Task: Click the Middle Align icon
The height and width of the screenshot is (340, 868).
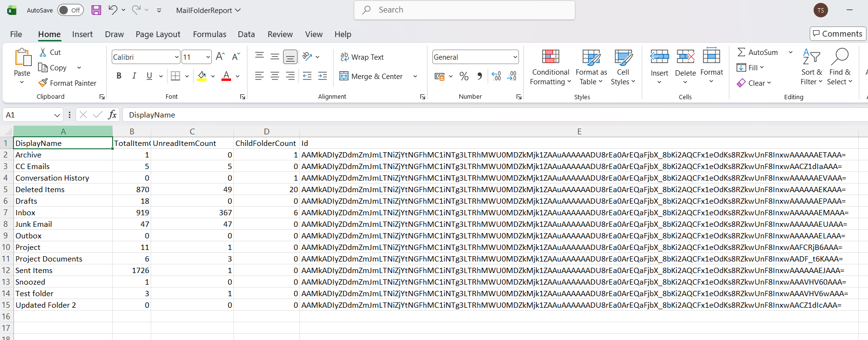Action: (275, 56)
